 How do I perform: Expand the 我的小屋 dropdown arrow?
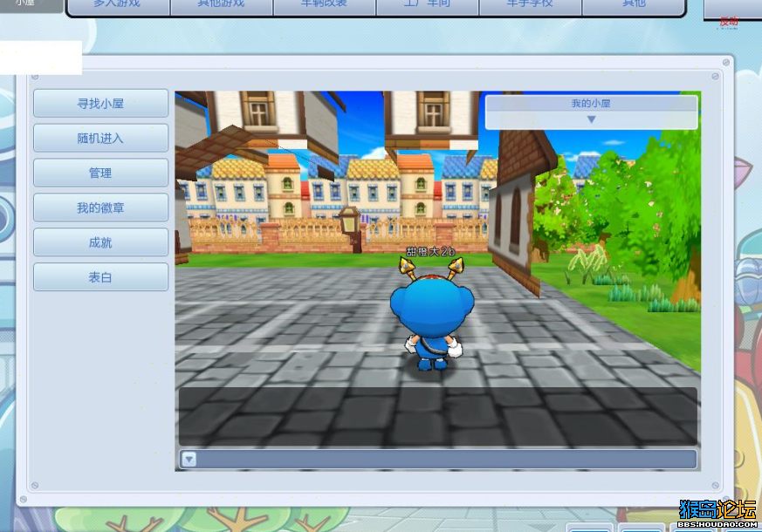pos(591,119)
